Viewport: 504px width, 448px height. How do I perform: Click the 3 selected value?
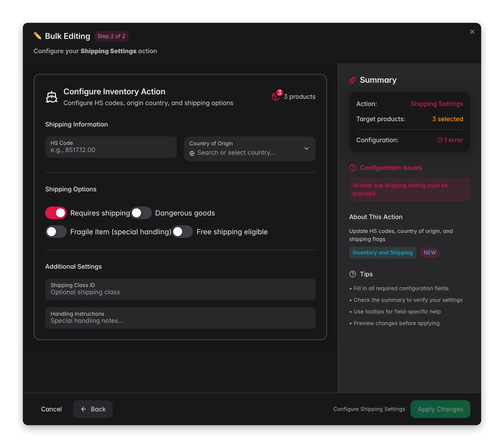pos(448,119)
